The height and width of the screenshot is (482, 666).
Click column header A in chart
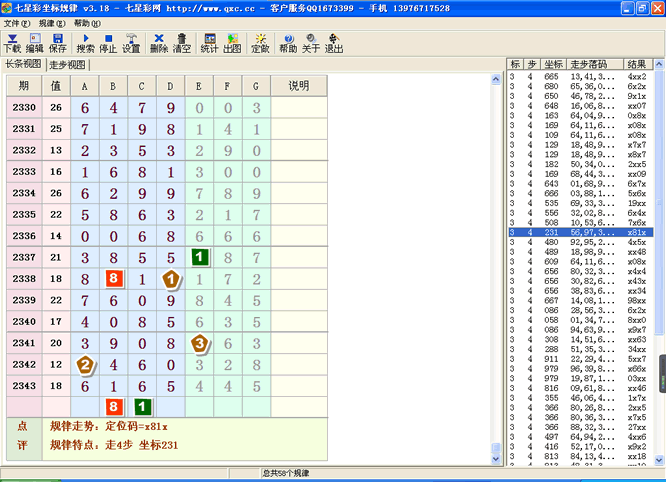[x=85, y=86]
